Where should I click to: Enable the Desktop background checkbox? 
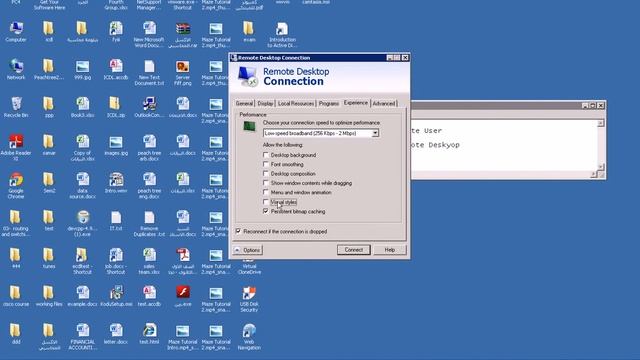coord(266,155)
